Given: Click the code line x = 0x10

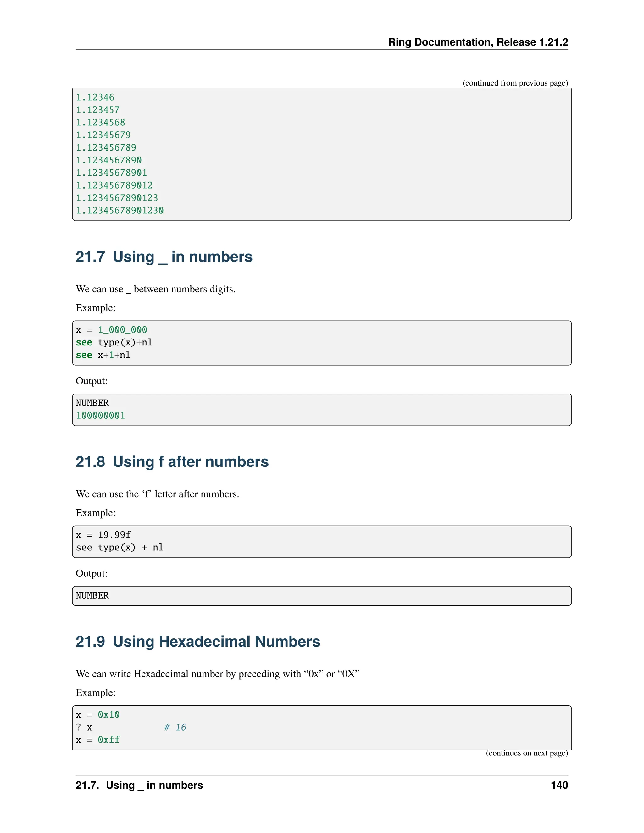Looking at the screenshot, I should tap(98, 715).
